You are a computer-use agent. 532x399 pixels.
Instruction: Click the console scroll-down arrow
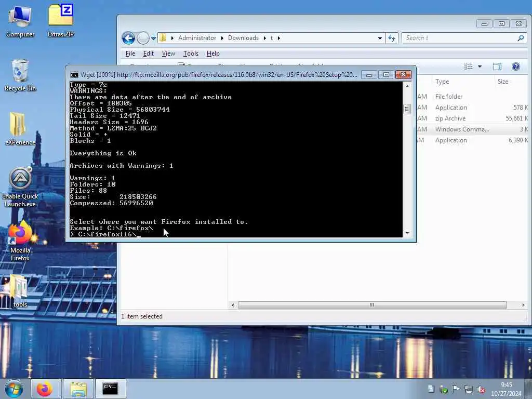coord(407,233)
